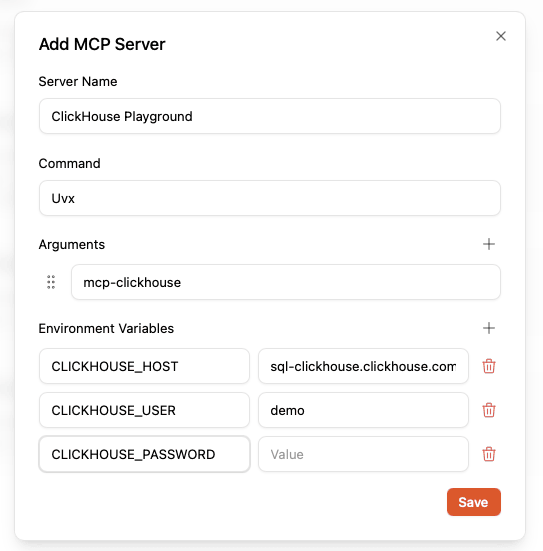The height and width of the screenshot is (551, 543).
Task: Focus the ClickHouse Playground server name field
Action: pyautogui.click(x=270, y=116)
